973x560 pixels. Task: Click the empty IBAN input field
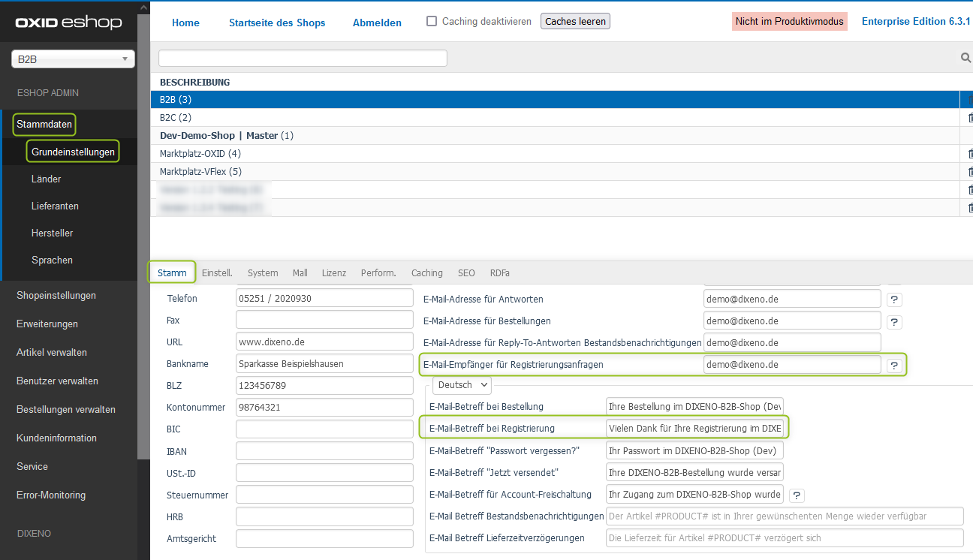pos(324,451)
